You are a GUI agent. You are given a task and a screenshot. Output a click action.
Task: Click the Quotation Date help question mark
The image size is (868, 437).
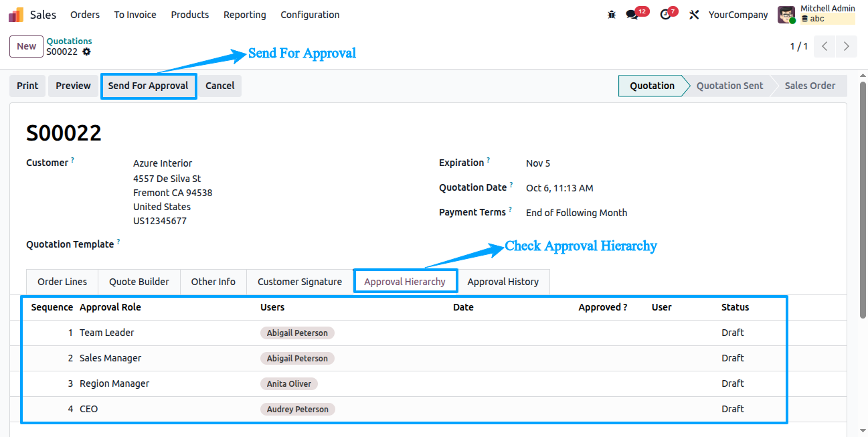(511, 185)
